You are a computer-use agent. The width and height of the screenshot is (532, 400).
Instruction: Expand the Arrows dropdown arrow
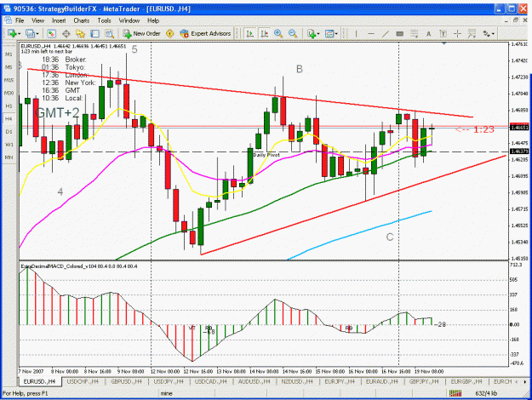[493, 33]
